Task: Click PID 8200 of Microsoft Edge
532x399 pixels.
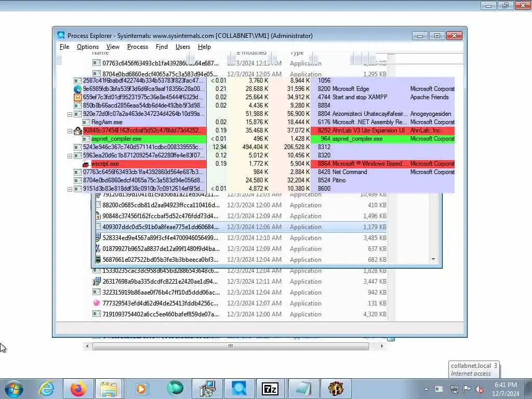Action: tap(324, 89)
